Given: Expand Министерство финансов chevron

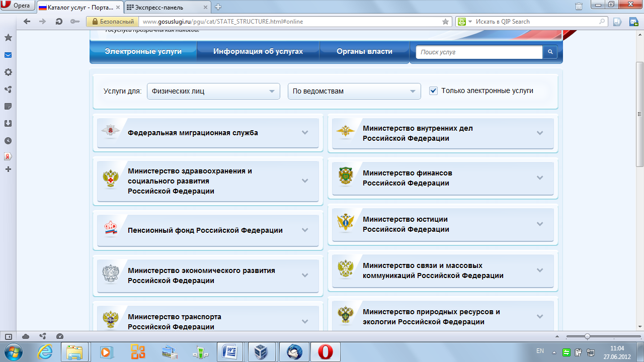Looking at the screenshot, I should [x=540, y=178].
